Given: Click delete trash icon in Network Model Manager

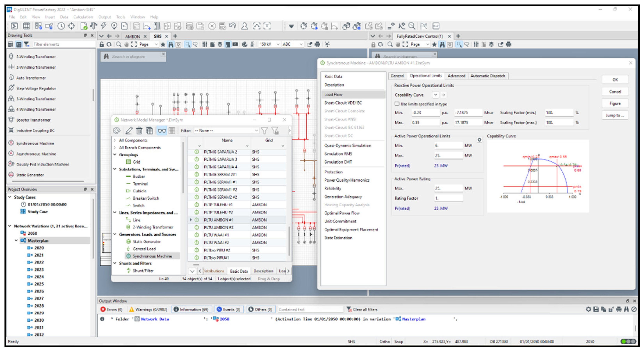Looking at the screenshot, I should [x=139, y=130].
